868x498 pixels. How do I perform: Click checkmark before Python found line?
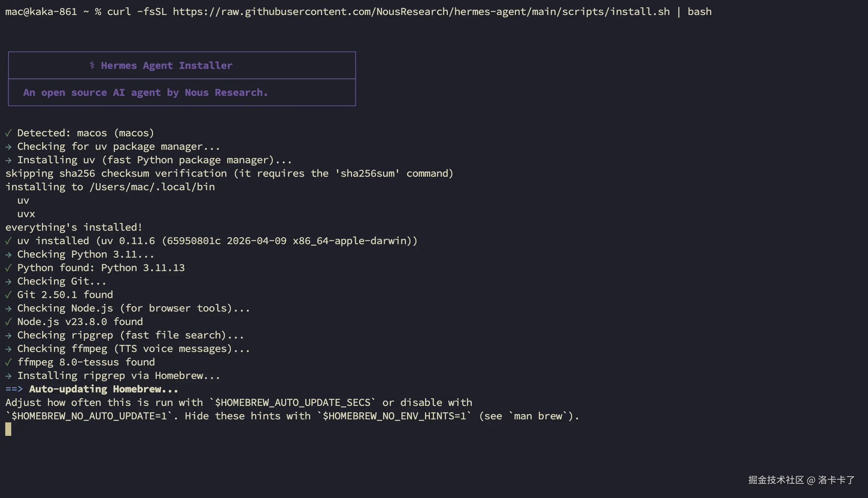[x=8, y=268]
